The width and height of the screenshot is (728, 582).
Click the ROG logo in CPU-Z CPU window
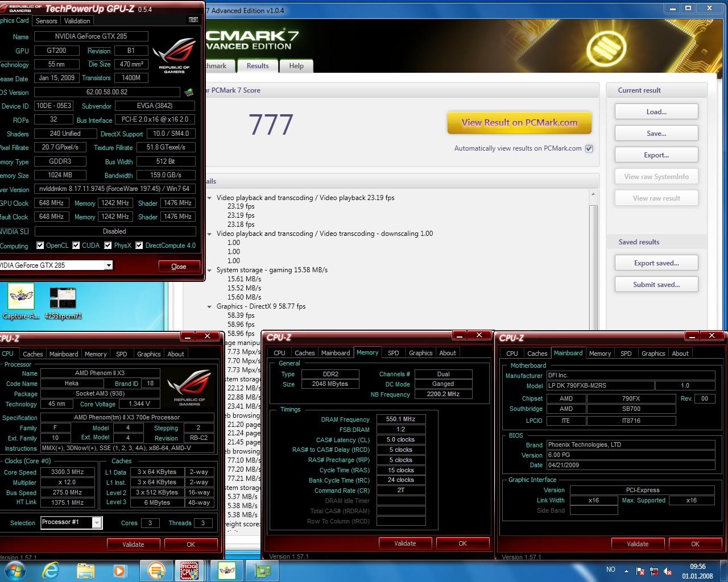tap(189, 388)
